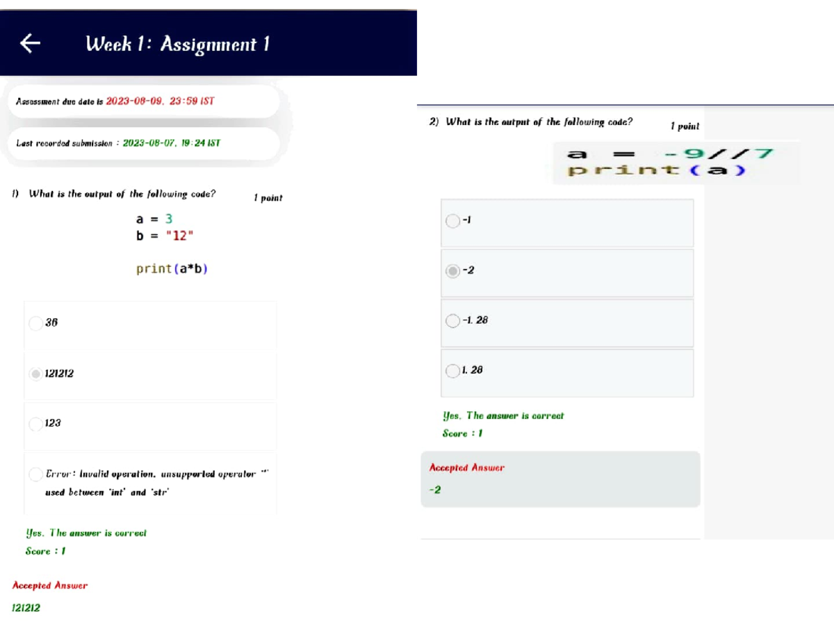Click the back arrow icon

[29, 44]
